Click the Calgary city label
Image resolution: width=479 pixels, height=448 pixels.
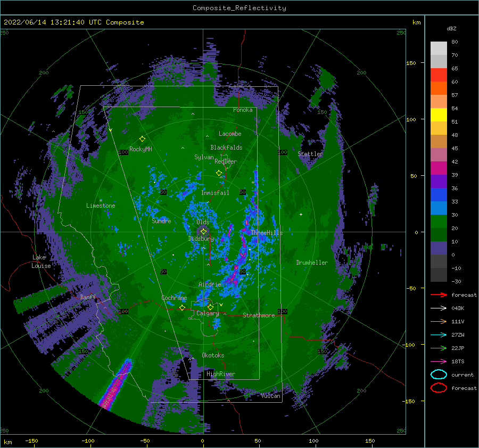(208, 313)
